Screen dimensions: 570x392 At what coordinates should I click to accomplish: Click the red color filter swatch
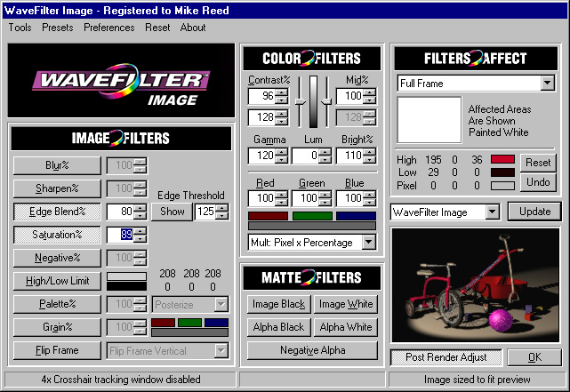pyautogui.click(x=268, y=216)
